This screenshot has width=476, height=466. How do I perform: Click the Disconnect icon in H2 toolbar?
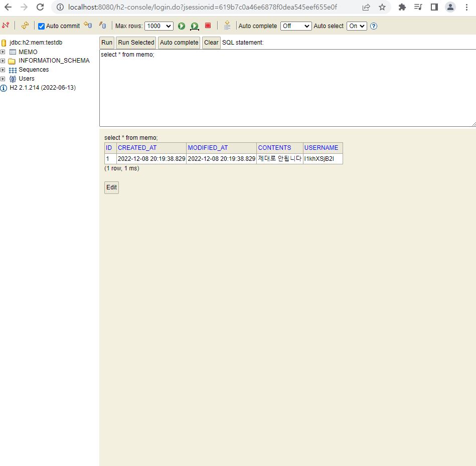coord(6,26)
